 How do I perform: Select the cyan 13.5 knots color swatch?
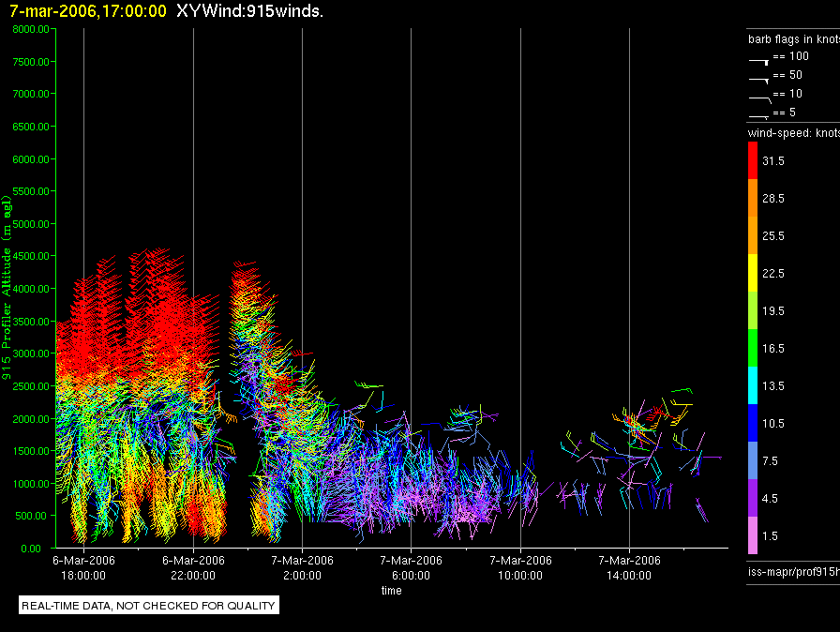coord(753,385)
